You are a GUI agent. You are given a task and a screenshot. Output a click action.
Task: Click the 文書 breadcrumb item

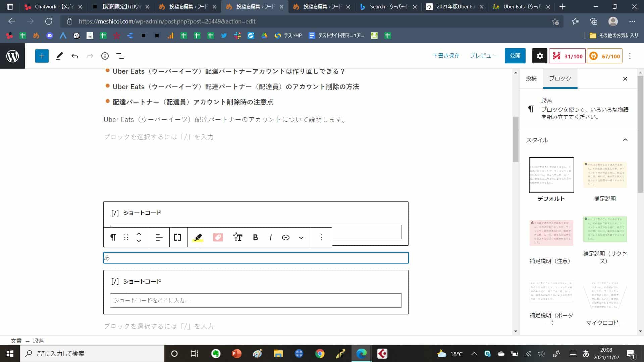coord(16,341)
